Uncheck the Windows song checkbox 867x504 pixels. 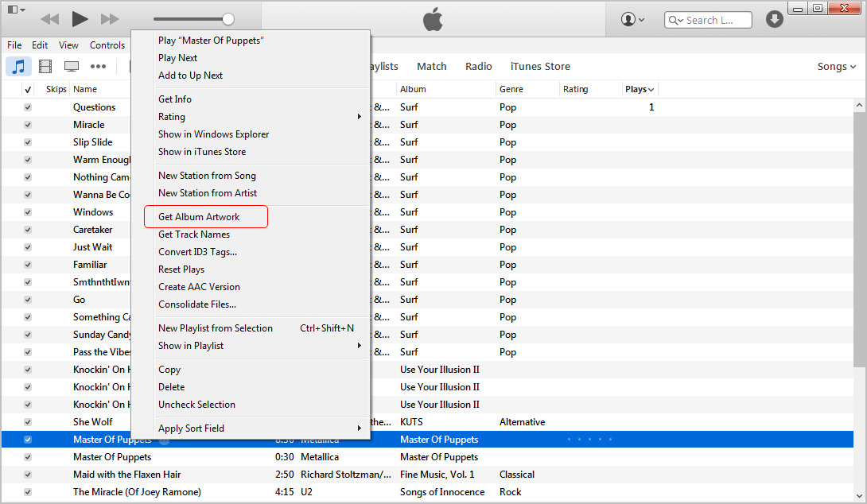[x=28, y=212]
